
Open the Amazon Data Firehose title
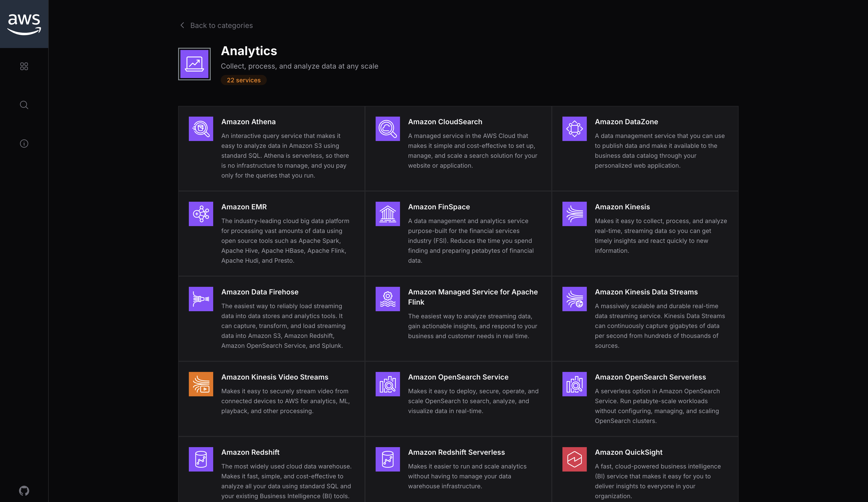pyautogui.click(x=260, y=292)
